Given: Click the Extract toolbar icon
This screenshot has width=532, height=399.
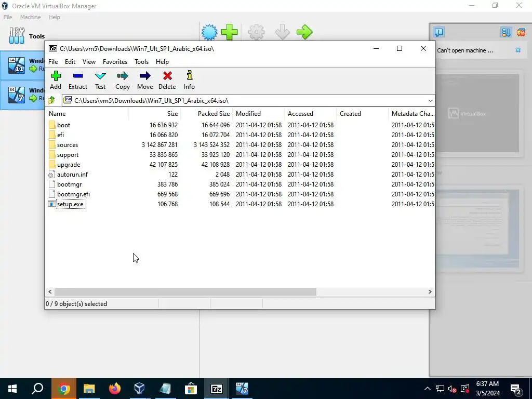Looking at the screenshot, I should 78,76.
